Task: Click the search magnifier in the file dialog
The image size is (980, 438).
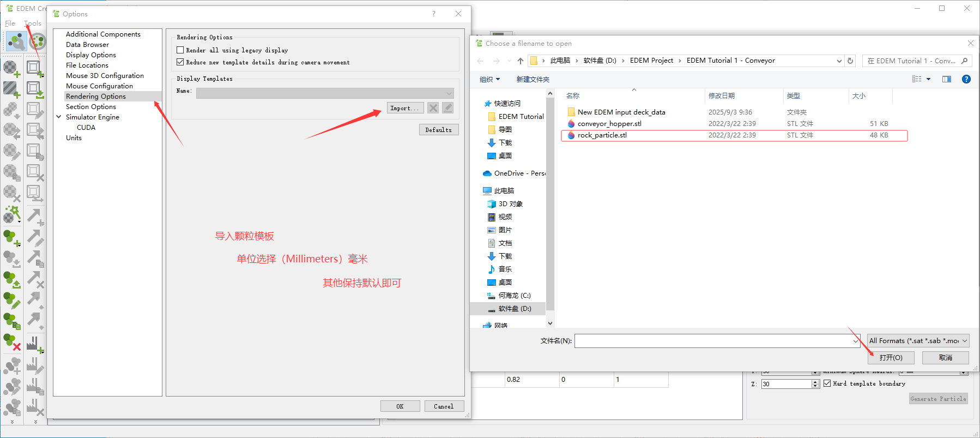Action: click(964, 61)
